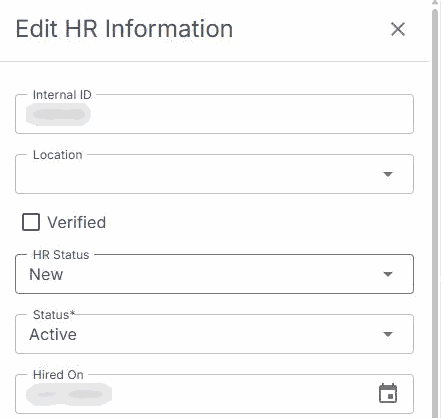Screen dimensions: 441x418
Task: Open the HR Status dropdown showing New
Action: tap(214, 274)
